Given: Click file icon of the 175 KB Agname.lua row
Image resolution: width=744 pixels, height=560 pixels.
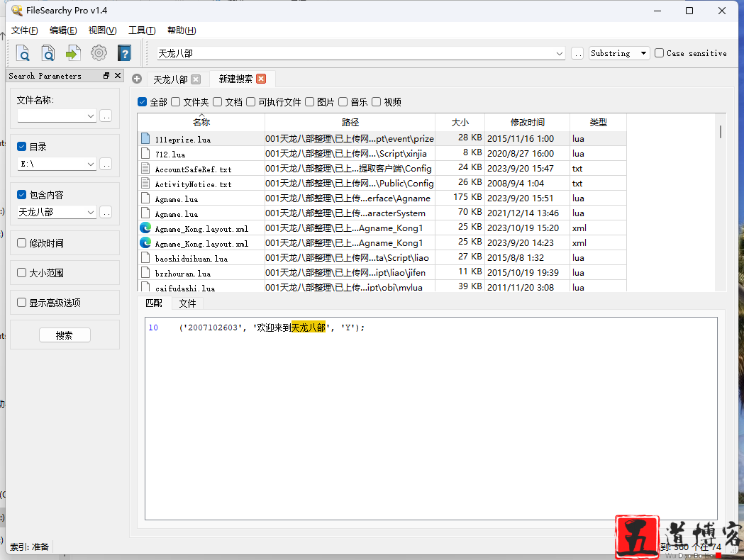Looking at the screenshot, I should 145,198.
